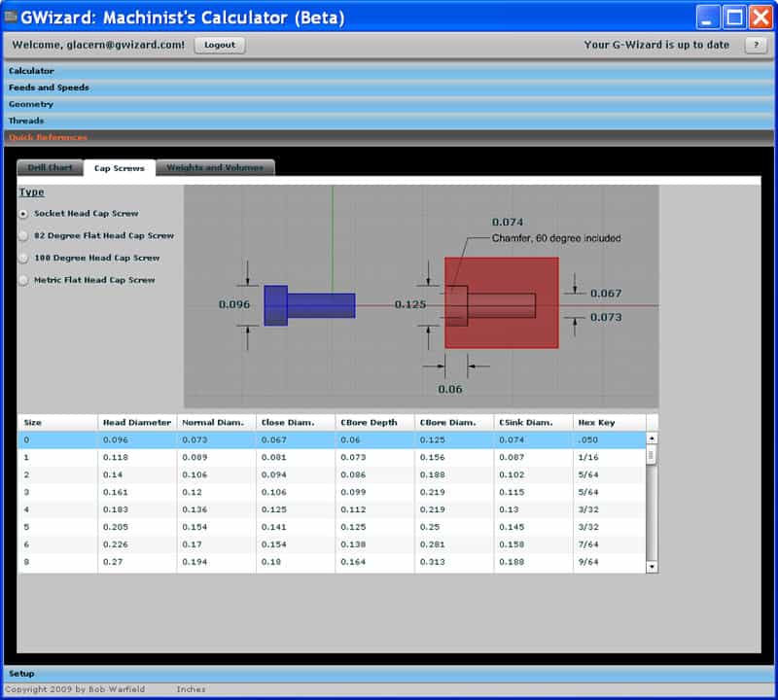Open help with the question mark icon
This screenshot has width=778, height=700.
point(758,45)
